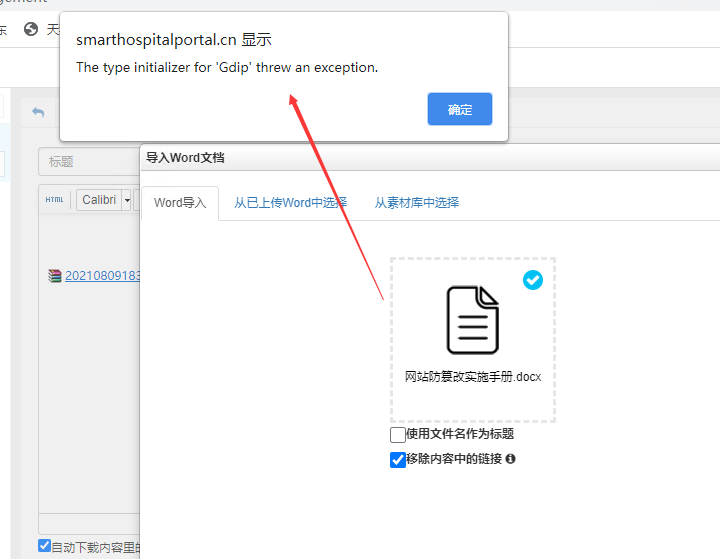Open 从已上传Word中选择 tab

coord(291,202)
